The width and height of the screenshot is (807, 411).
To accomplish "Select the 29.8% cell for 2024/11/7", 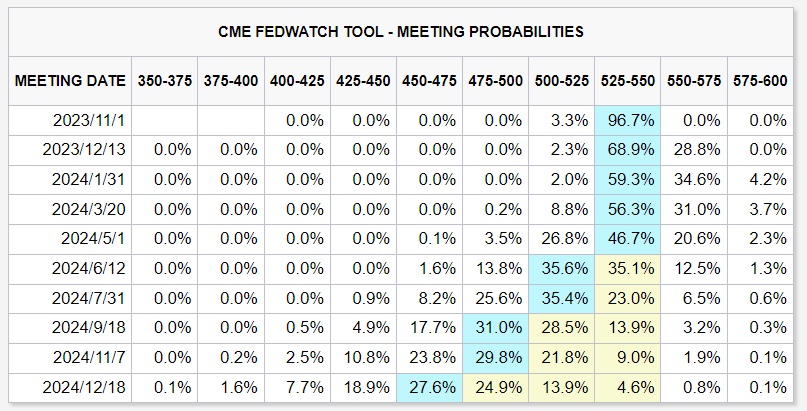I will point(496,357).
